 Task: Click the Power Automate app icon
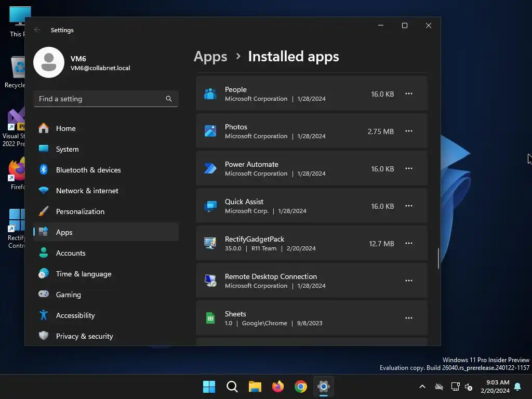coord(210,168)
